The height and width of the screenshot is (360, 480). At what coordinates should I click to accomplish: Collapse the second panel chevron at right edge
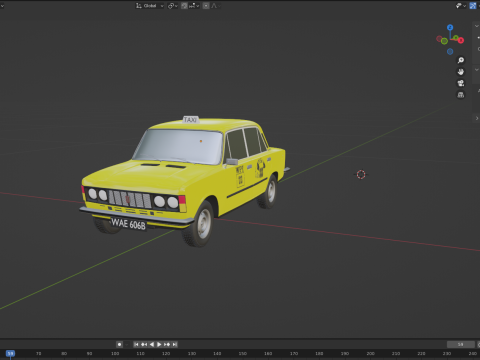point(477,69)
